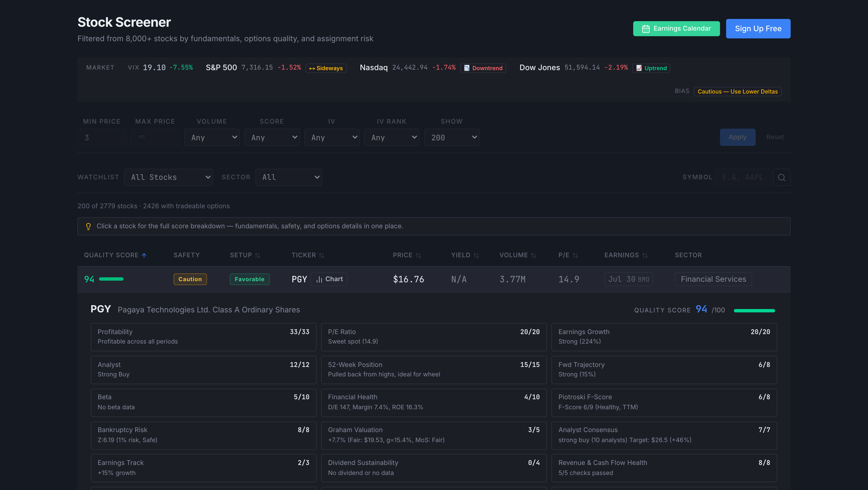Click the Profitability score card
This screenshot has height=490, width=868.
pyautogui.click(x=204, y=337)
